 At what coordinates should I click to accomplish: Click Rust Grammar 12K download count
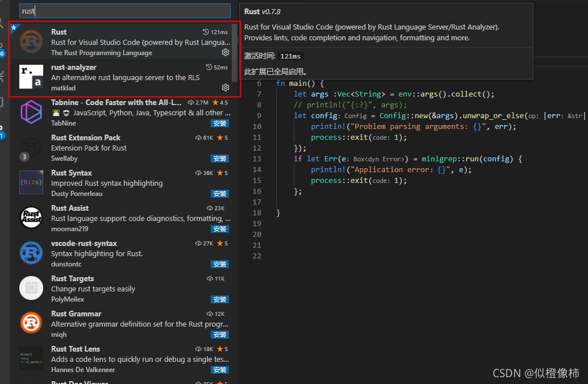pyautogui.click(x=216, y=314)
